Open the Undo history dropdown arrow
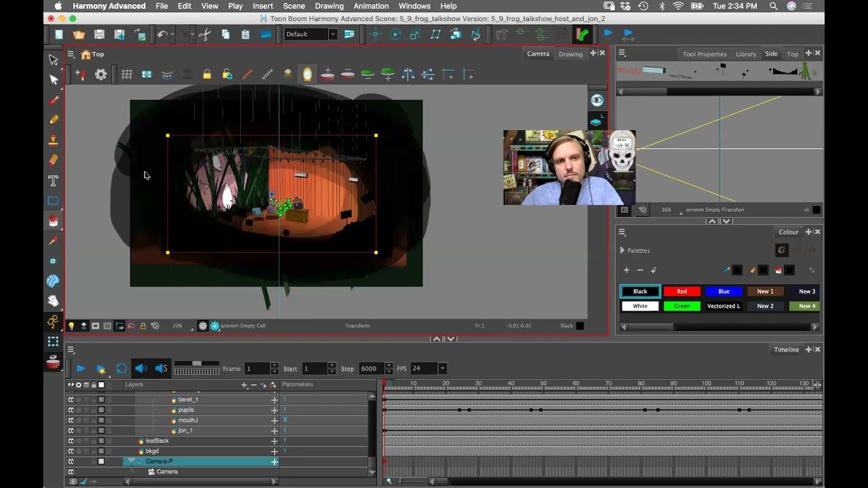Screen dimensions: 868x488 pos(172,34)
